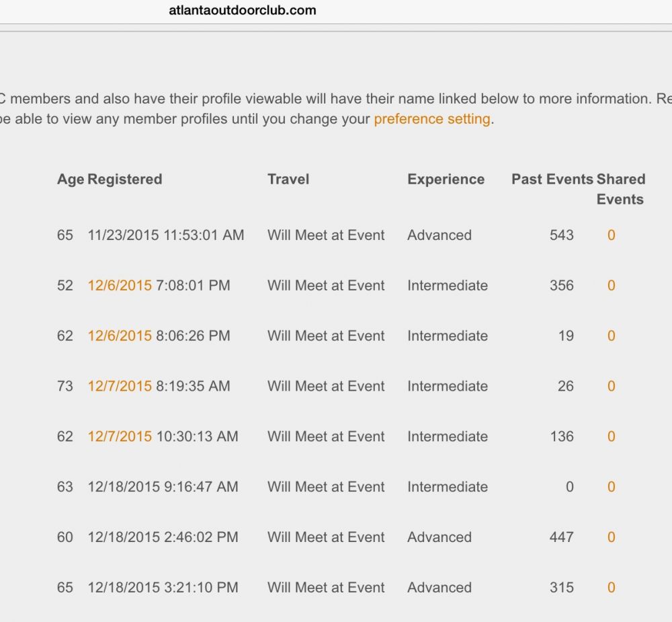672x622 pixels.
Task: Open the 12/7/2015 link registered at 10:30:13 AM
Action: click(x=120, y=437)
